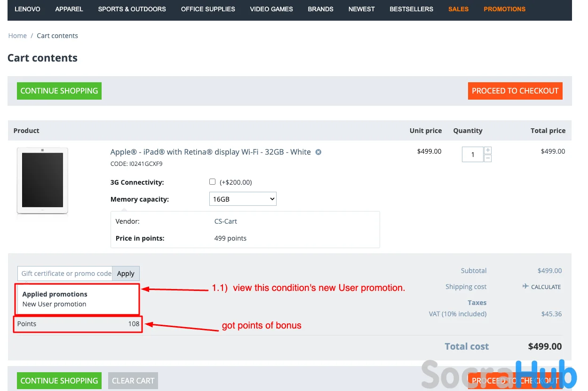Click the iPad product thumbnail
The width and height of the screenshot is (588, 391).
tap(42, 180)
